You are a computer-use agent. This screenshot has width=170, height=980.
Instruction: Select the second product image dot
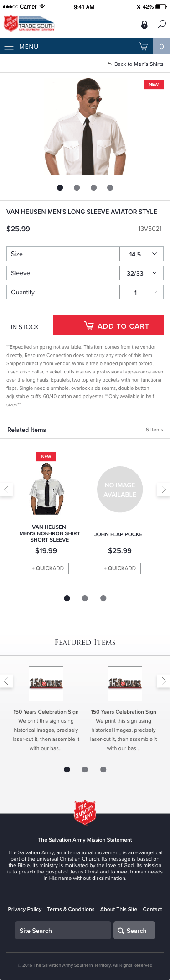pos(77,187)
